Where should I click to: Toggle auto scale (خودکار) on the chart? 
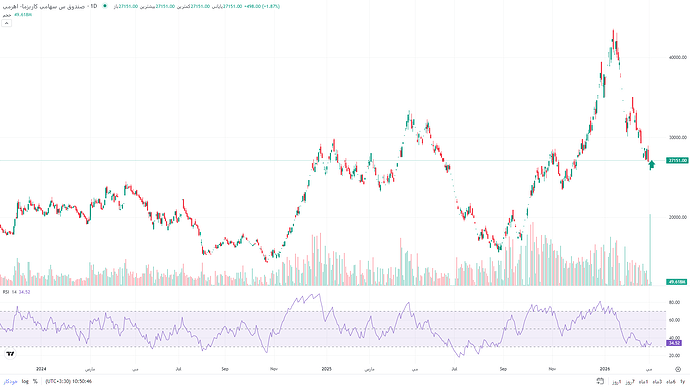[x=10, y=381]
